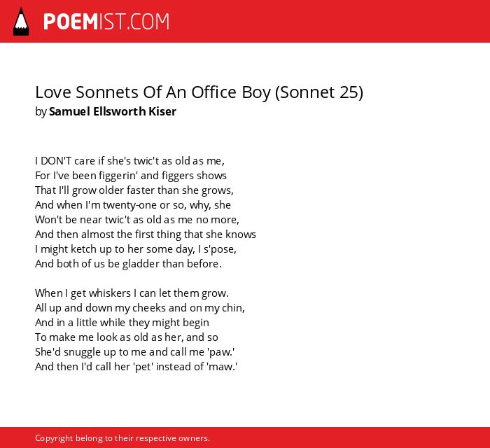
Task: Select line 'She'd snuggle up to me'
Action: [135, 352]
